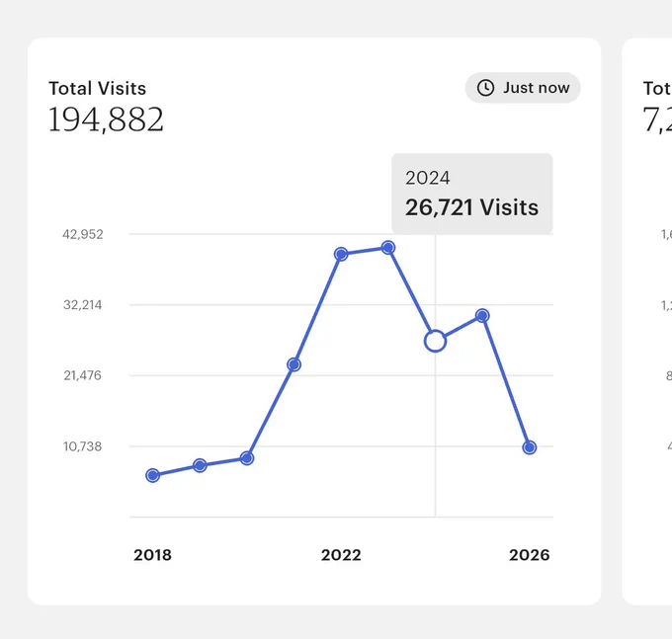Select the 2023 peak data point

[x=388, y=248]
